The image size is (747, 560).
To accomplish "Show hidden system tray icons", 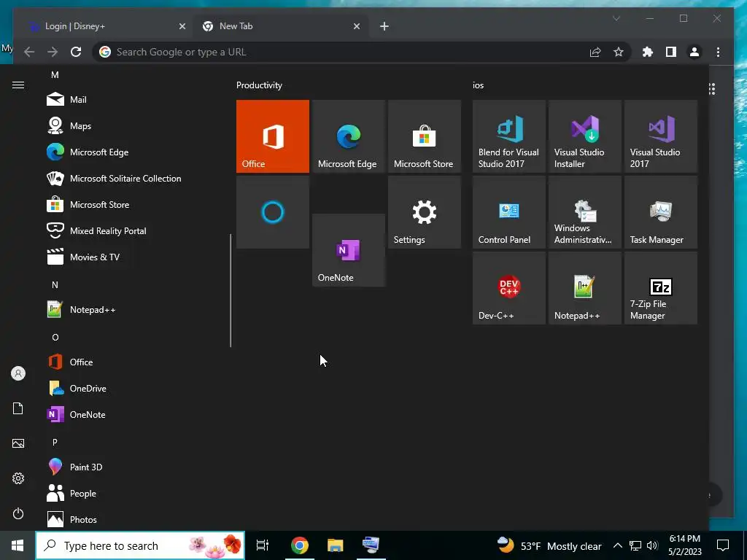I will tap(617, 545).
